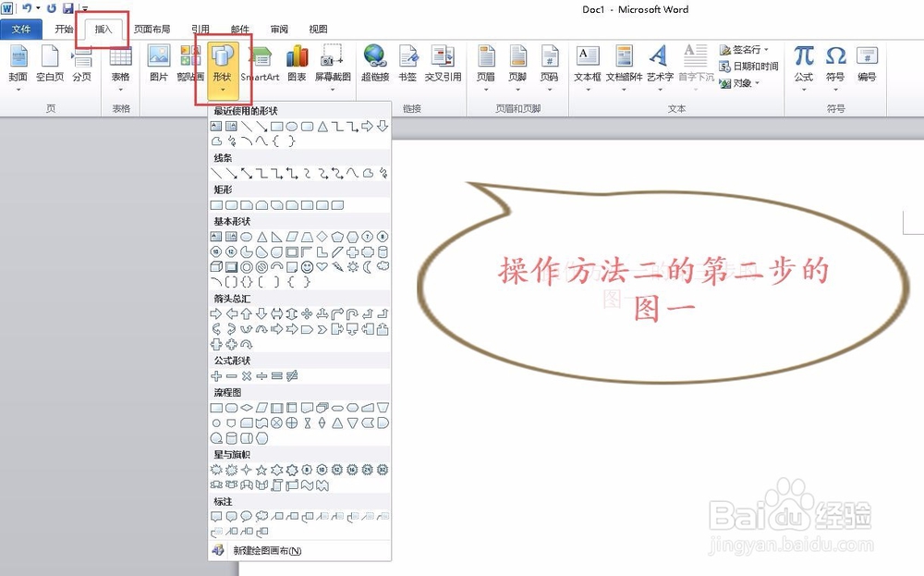Open the Shapes dropdown
This screenshot has height=576, width=924.
click(223, 66)
